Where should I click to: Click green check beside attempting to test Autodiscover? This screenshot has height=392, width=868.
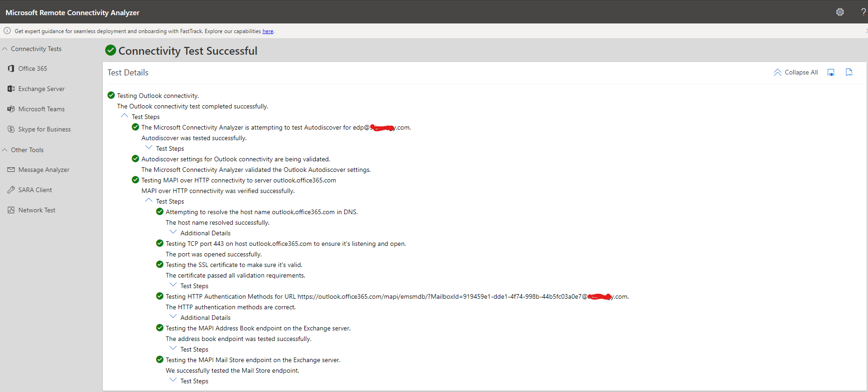tap(135, 127)
